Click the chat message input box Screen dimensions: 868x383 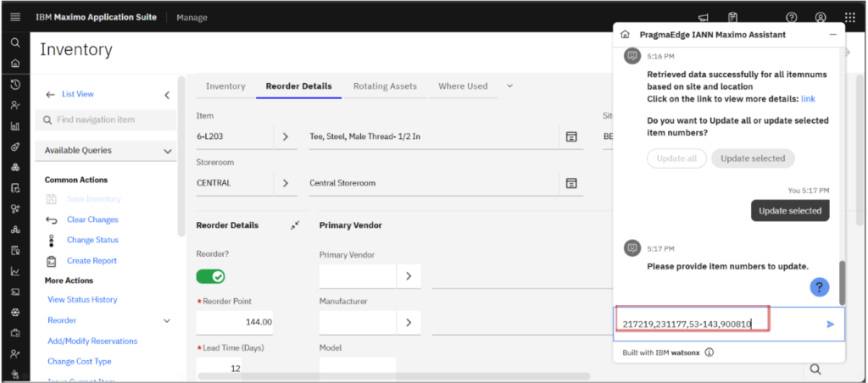click(x=719, y=325)
